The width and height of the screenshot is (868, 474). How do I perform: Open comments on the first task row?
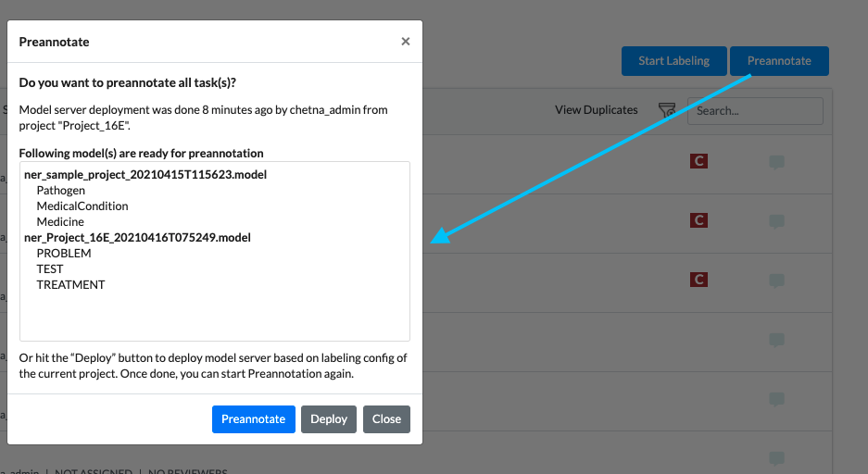[776, 162]
